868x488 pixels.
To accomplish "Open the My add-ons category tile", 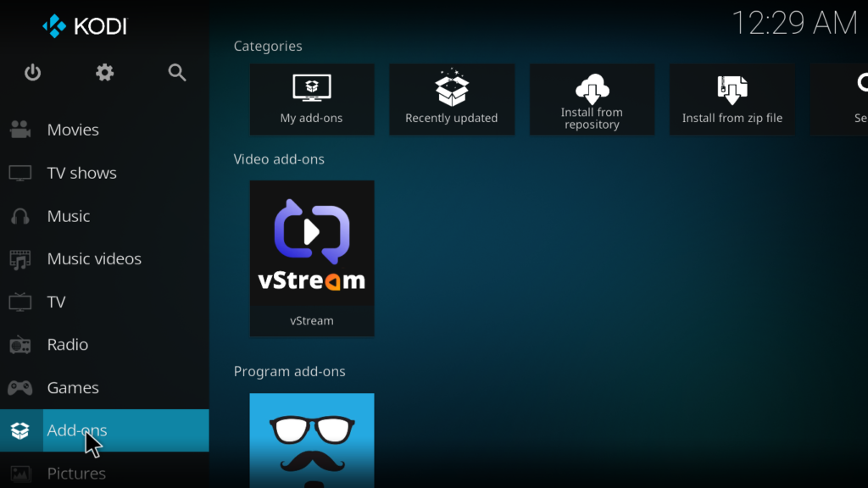I will click(x=312, y=99).
